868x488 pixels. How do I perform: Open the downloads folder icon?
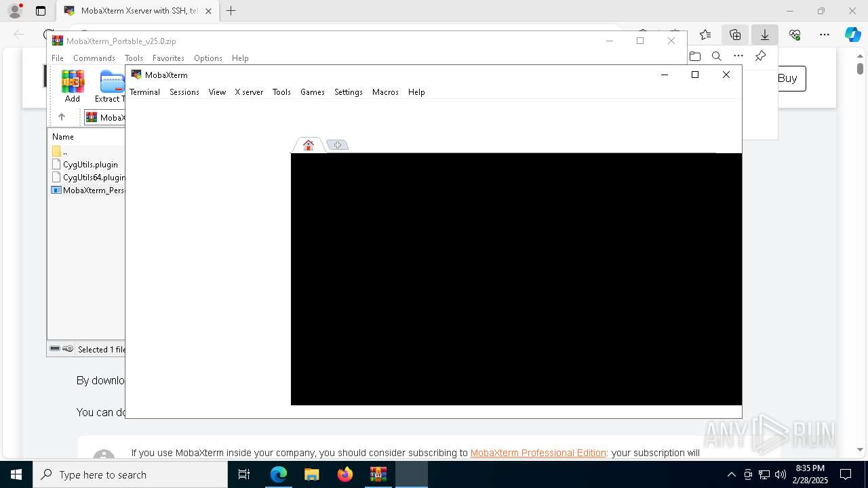(695, 56)
